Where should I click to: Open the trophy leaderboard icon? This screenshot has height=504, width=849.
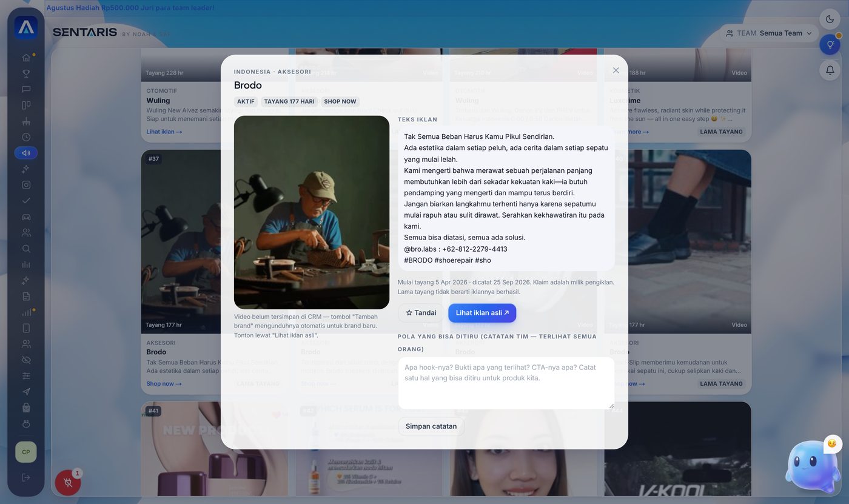26,73
